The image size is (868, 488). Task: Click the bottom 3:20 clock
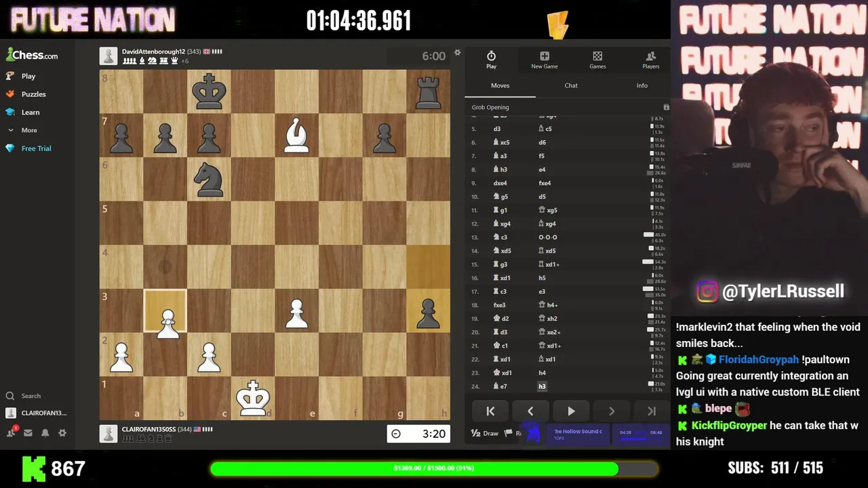[418, 434]
